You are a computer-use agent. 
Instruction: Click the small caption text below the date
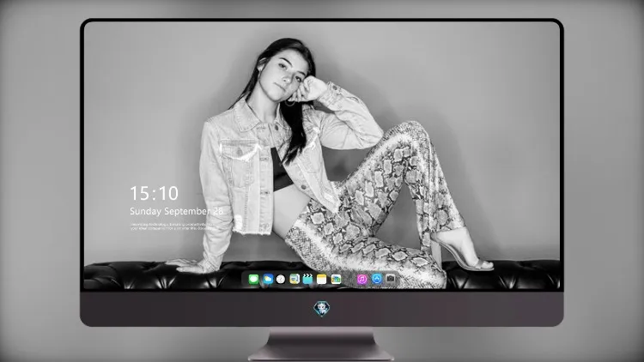pos(172,226)
